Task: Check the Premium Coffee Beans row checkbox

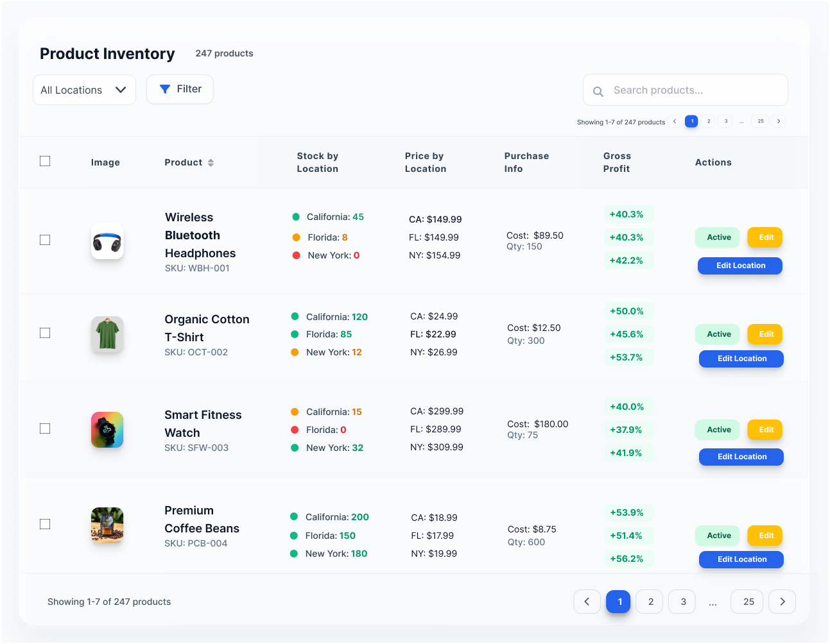Action: tap(45, 524)
